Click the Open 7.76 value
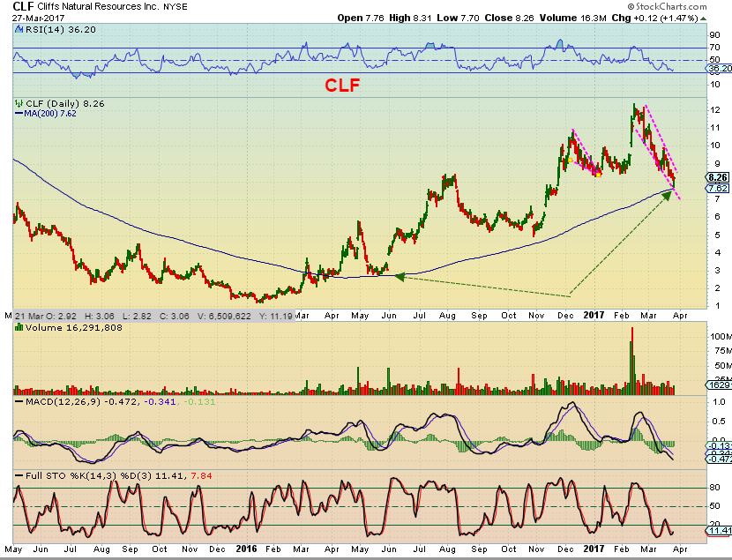The image size is (732, 560). [361, 19]
